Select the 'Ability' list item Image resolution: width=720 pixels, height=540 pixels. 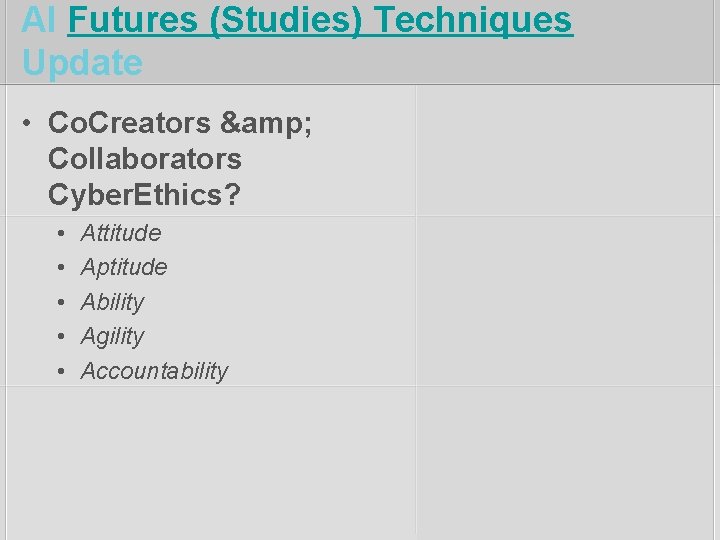coord(112,302)
